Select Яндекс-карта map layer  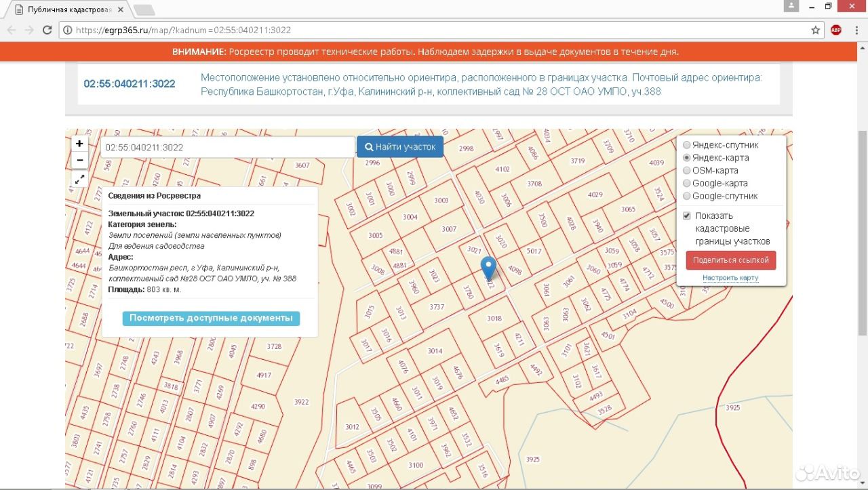(687, 158)
